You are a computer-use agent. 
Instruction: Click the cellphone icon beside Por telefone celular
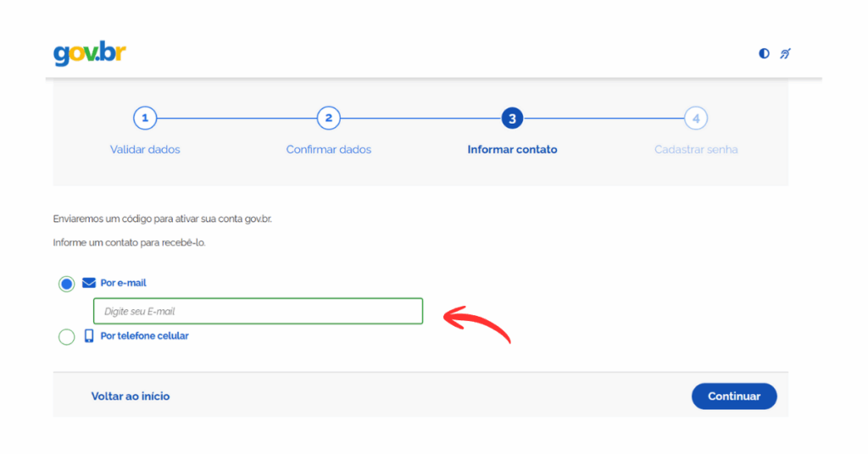click(89, 336)
